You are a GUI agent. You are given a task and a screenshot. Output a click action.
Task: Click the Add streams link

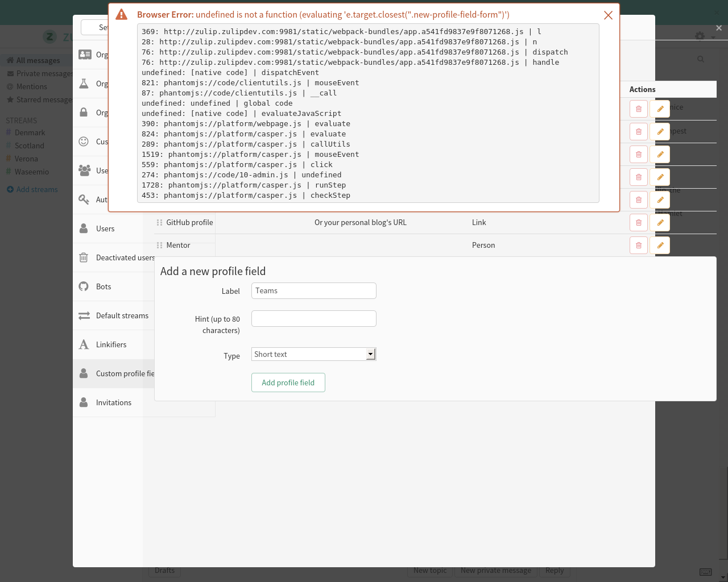(35, 189)
